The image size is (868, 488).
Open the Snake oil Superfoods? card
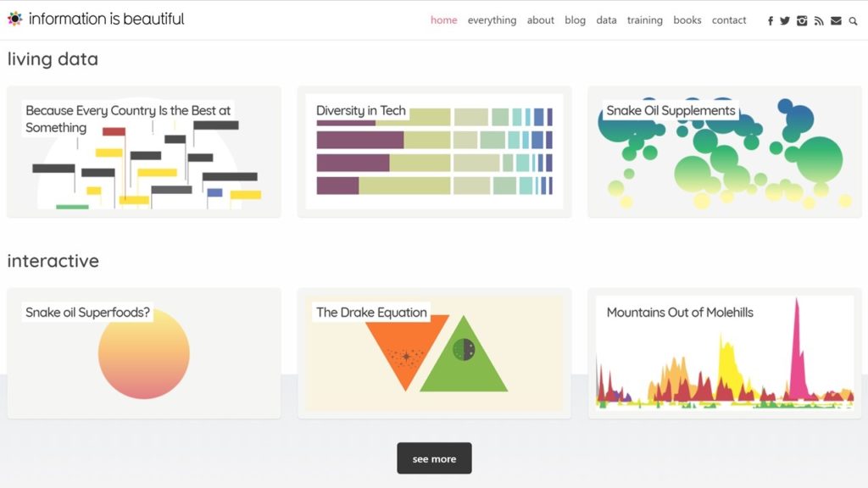pyautogui.click(x=144, y=353)
